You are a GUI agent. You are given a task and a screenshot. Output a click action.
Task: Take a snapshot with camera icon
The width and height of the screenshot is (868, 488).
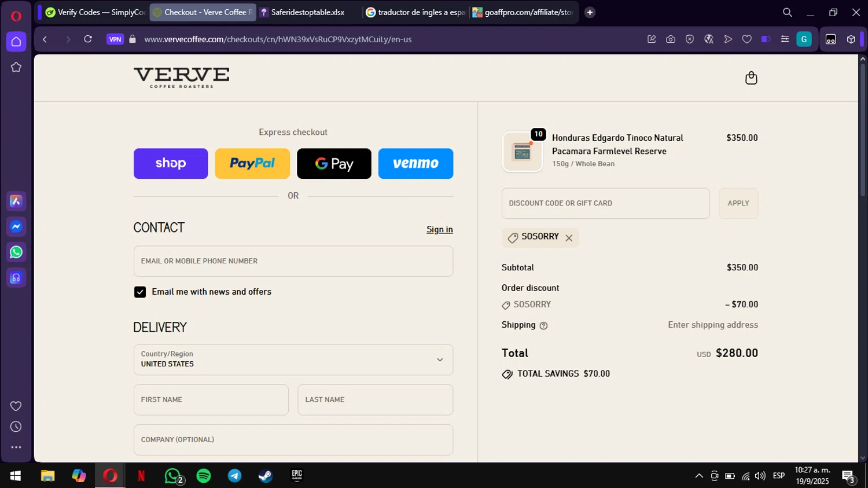click(x=671, y=39)
